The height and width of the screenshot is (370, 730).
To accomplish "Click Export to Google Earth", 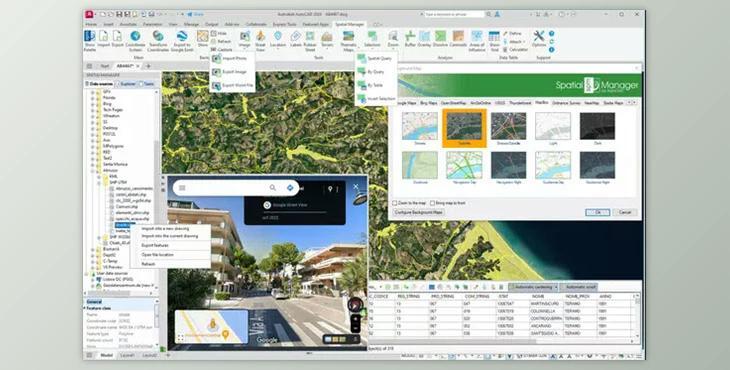I will coord(182,40).
